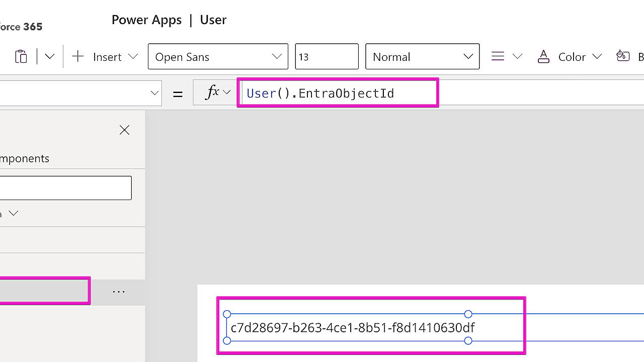The height and width of the screenshot is (362, 644).
Task: Click the Paste icon in the toolbar
Action: point(21,56)
